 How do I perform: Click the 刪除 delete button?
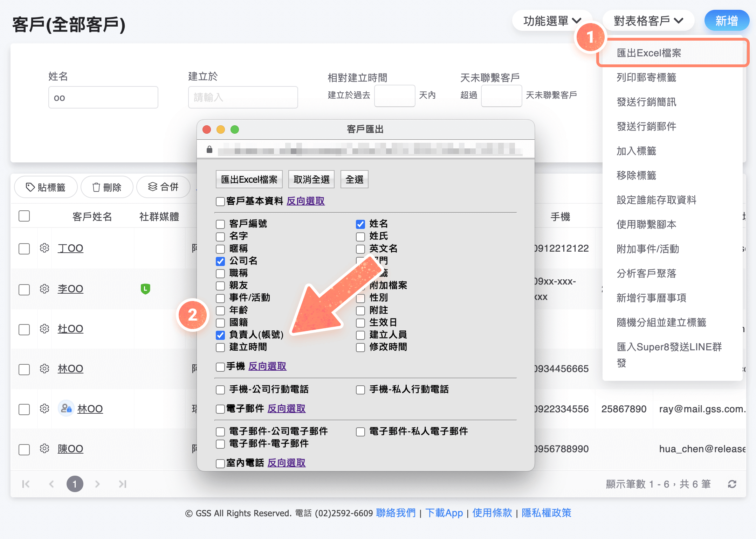coord(107,187)
